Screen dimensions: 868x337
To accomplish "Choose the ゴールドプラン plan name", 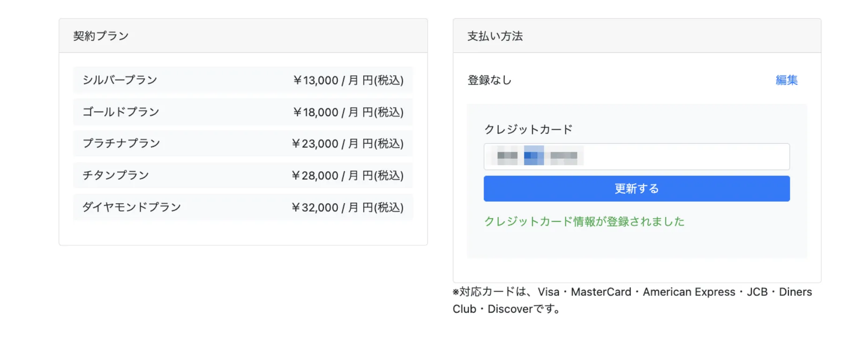I will (x=121, y=112).
